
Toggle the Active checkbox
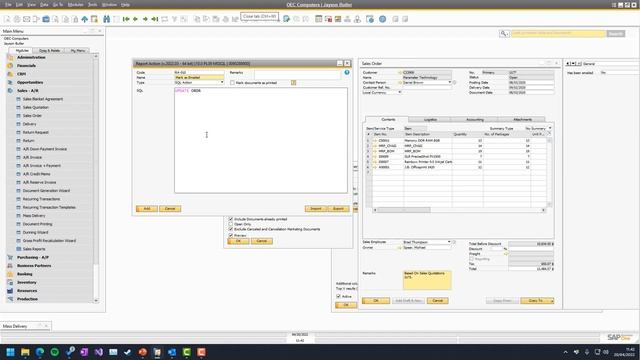(x=338, y=296)
